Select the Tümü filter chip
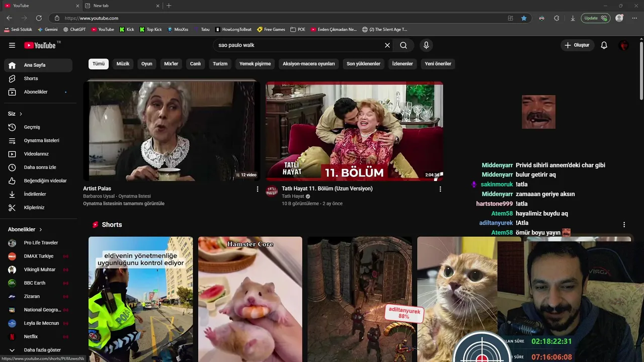The width and height of the screenshot is (644, 362). tap(99, 64)
